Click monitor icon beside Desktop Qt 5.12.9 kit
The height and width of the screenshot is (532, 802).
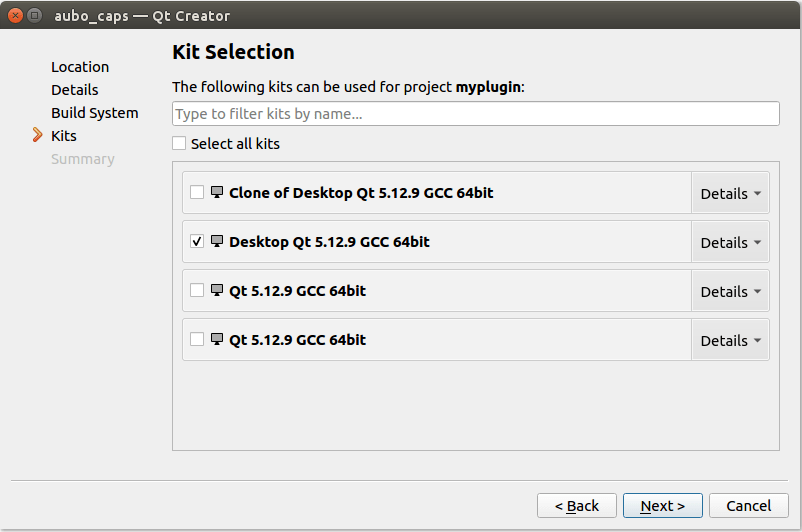217,241
